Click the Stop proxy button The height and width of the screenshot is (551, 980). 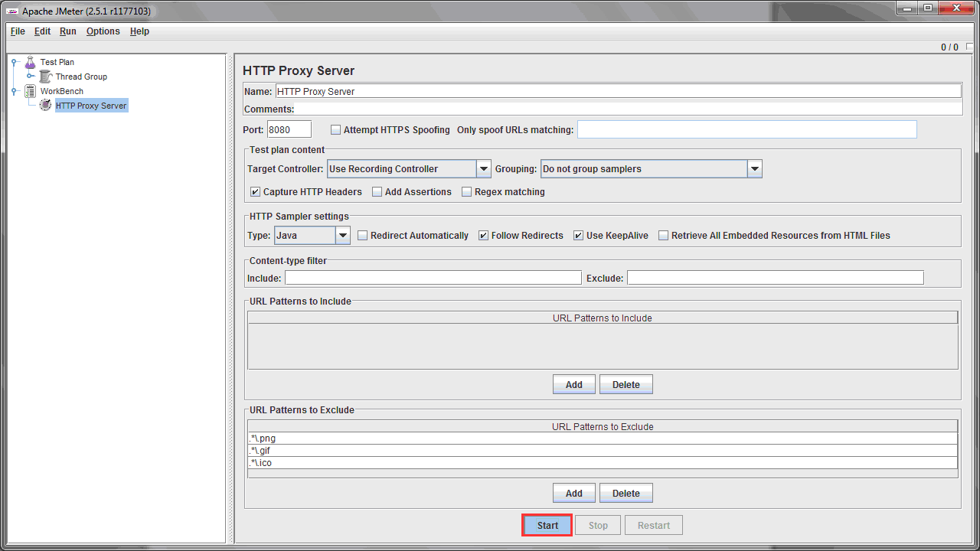(x=598, y=526)
